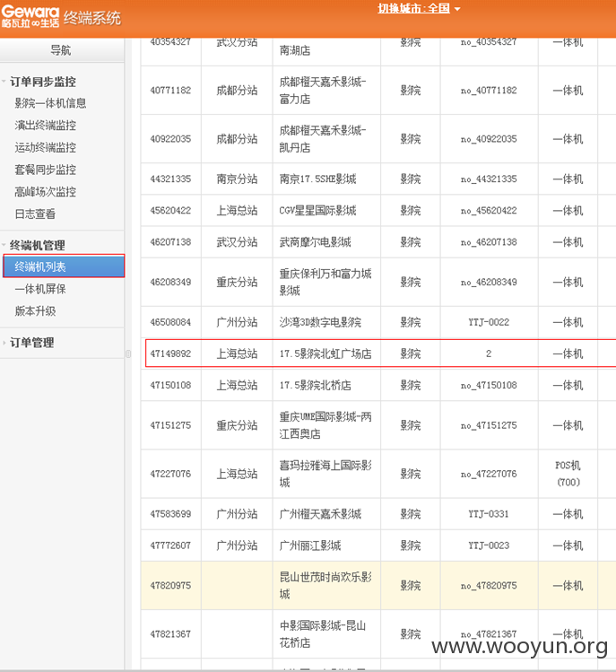The width and height of the screenshot is (616, 672).
Task: Click cinema name 重庆保利万和富力城影城
Action: point(325,282)
